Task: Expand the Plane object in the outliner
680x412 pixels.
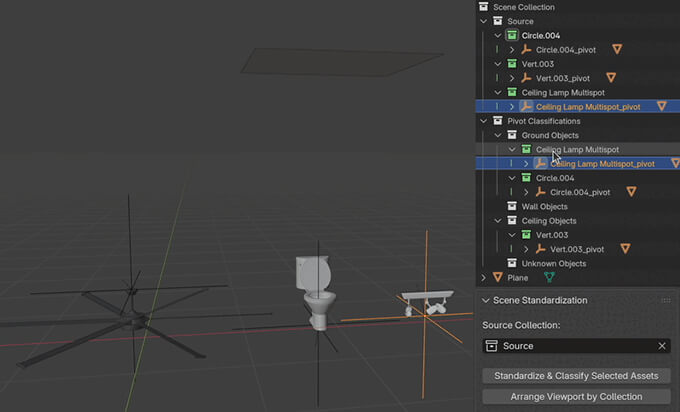Action: (485, 278)
